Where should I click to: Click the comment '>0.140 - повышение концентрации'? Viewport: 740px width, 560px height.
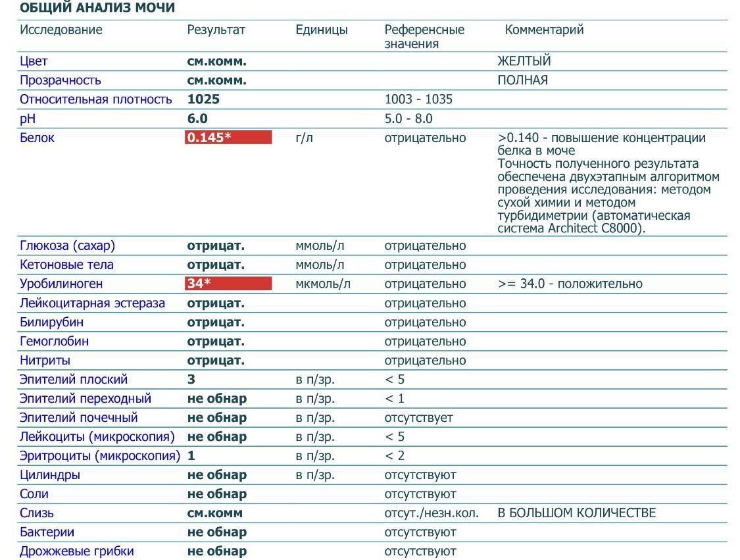tap(601, 138)
